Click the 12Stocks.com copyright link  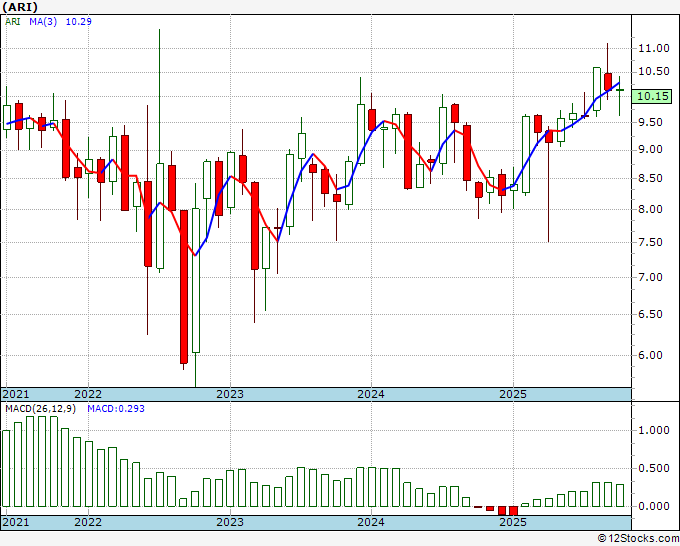click(638, 539)
